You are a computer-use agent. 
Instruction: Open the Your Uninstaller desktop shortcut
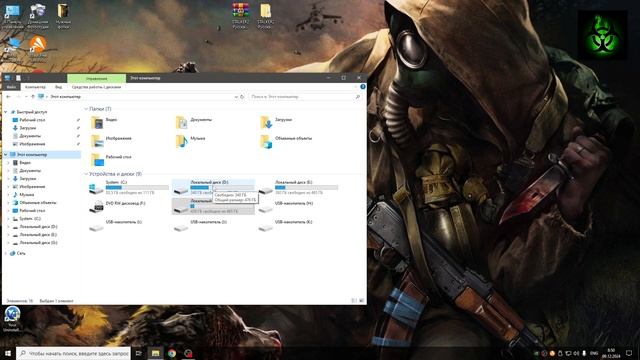pyautogui.click(x=12, y=319)
